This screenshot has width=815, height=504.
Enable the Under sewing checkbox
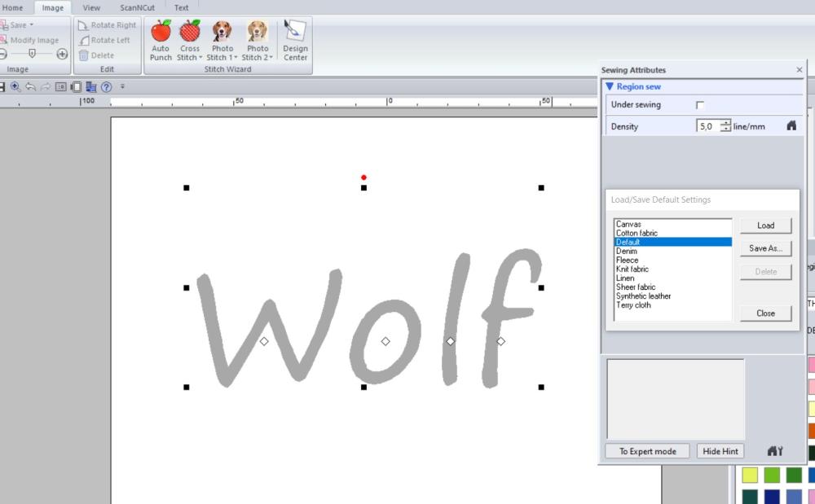point(699,105)
